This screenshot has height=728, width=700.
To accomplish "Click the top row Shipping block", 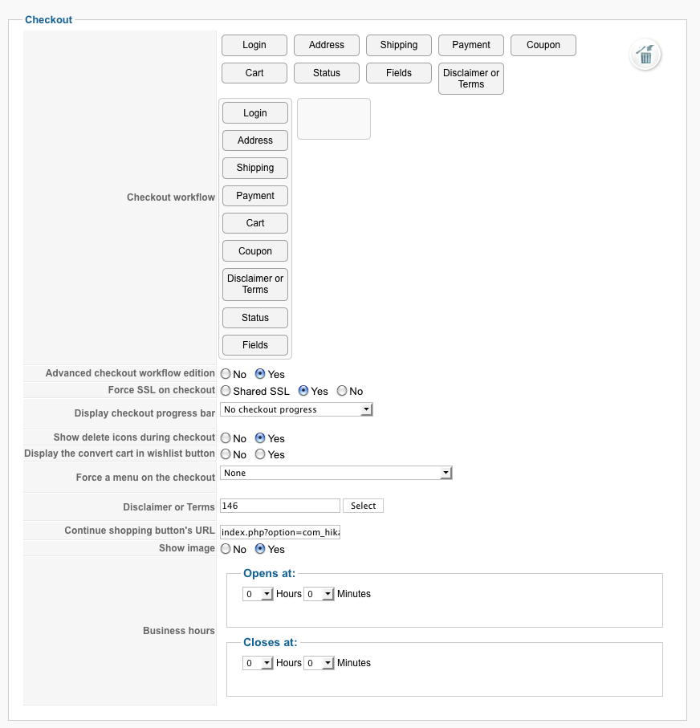I will [398, 45].
